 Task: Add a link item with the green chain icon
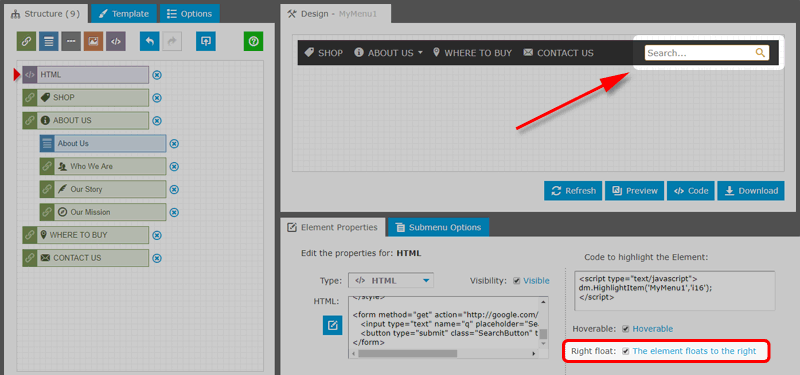(26, 41)
